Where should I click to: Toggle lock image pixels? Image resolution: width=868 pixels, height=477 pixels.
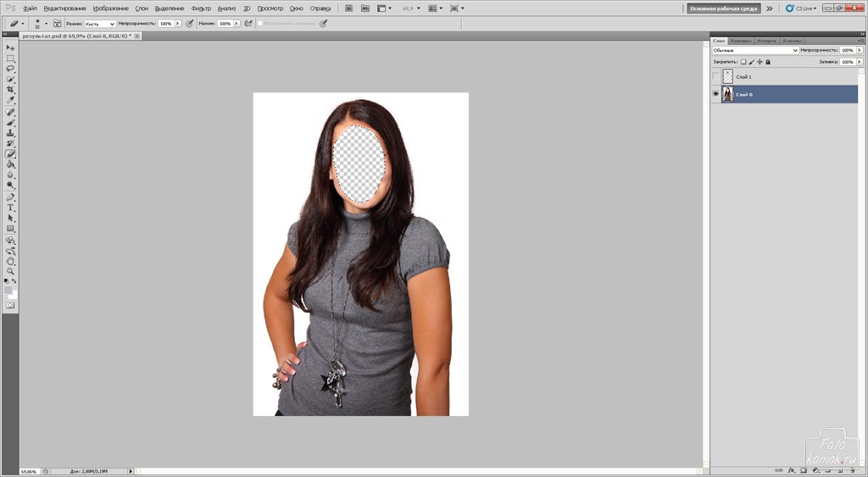tap(752, 62)
